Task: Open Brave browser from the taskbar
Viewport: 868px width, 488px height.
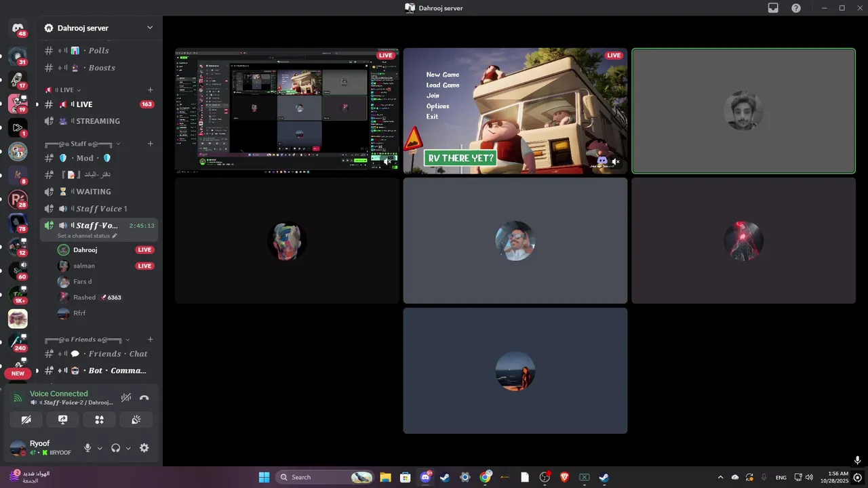Action: 564,477
